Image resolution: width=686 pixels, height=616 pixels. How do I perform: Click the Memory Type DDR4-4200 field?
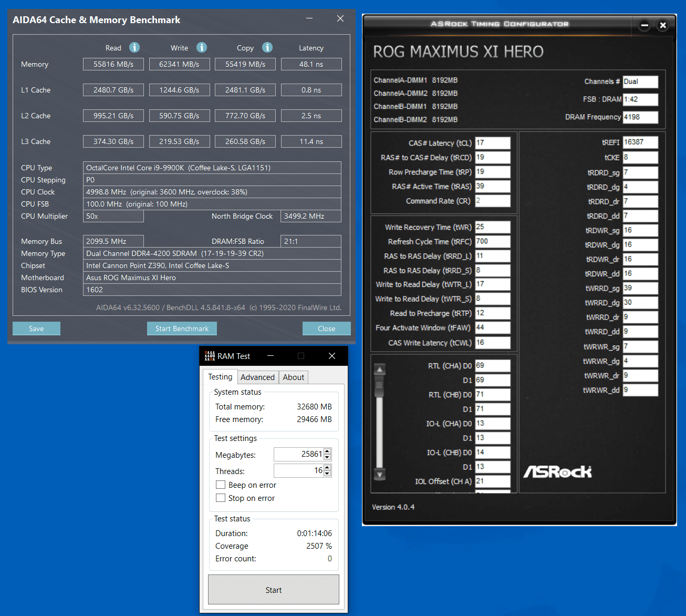tap(212, 253)
